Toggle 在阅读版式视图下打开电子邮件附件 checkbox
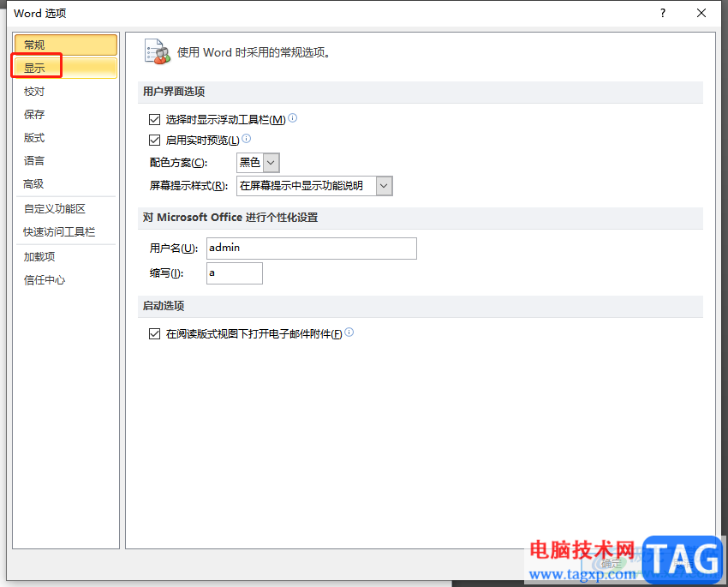Screen dimensions: 728x587 (x=155, y=333)
